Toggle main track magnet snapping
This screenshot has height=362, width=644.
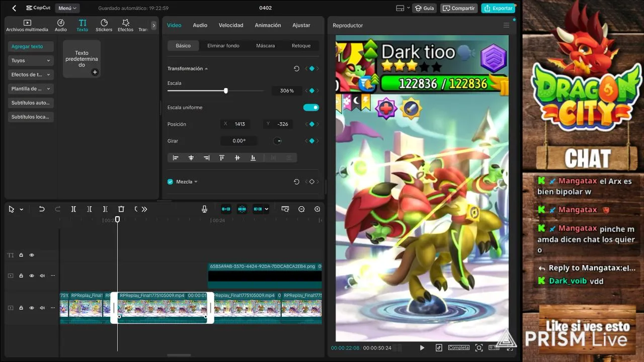(x=226, y=209)
